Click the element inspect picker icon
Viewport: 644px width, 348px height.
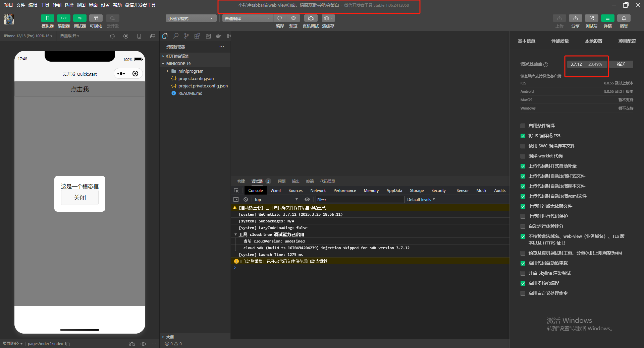pyautogui.click(x=236, y=190)
